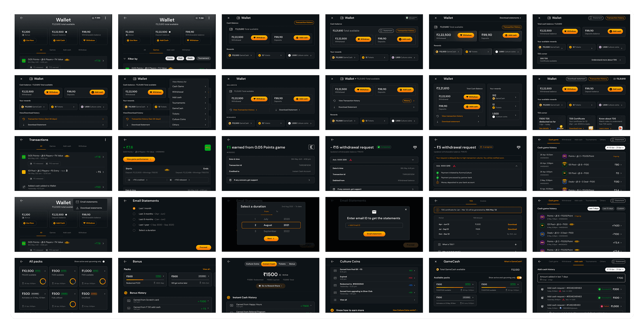Open the '512 GameCash' reward chevron

point(515,97)
